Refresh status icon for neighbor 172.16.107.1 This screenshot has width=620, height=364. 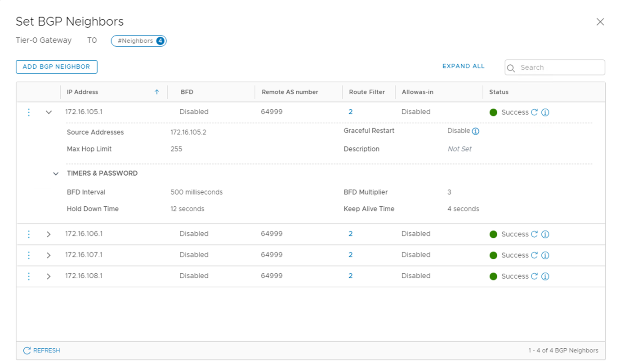coord(534,255)
